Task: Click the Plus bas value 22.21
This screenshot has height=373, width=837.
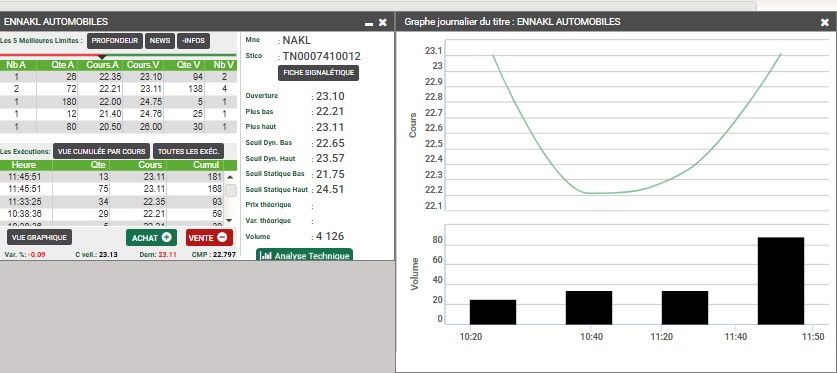Action: pyautogui.click(x=330, y=112)
